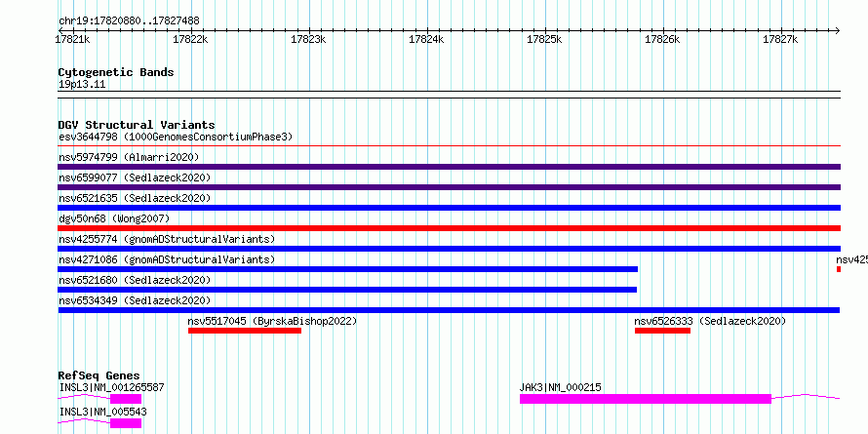
Task: Open esv3644798 (1000GenomesConsortiumPhase3) label
Action: click(176, 137)
